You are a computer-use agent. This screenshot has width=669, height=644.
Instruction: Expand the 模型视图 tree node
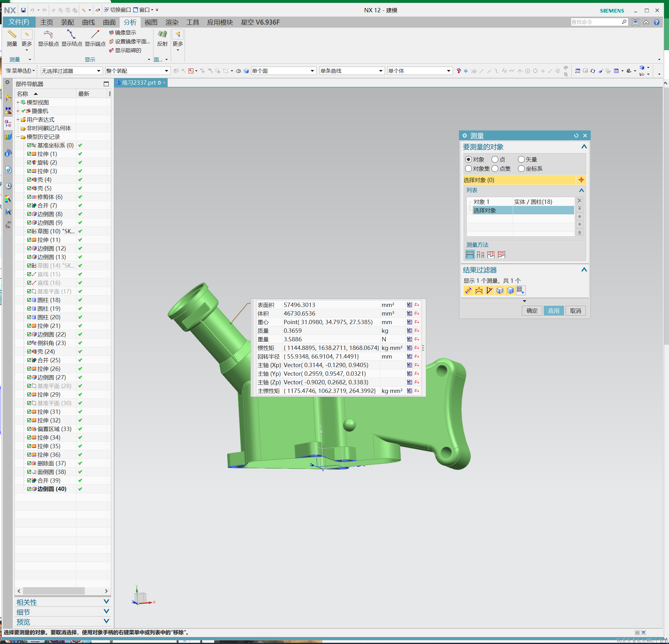18,103
